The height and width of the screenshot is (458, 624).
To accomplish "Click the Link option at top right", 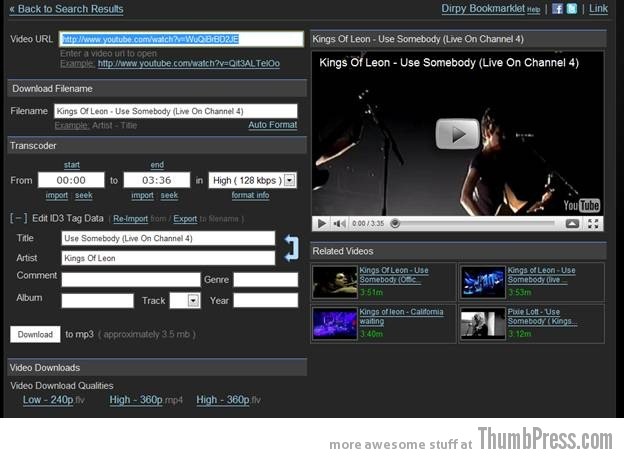I will click(598, 8).
